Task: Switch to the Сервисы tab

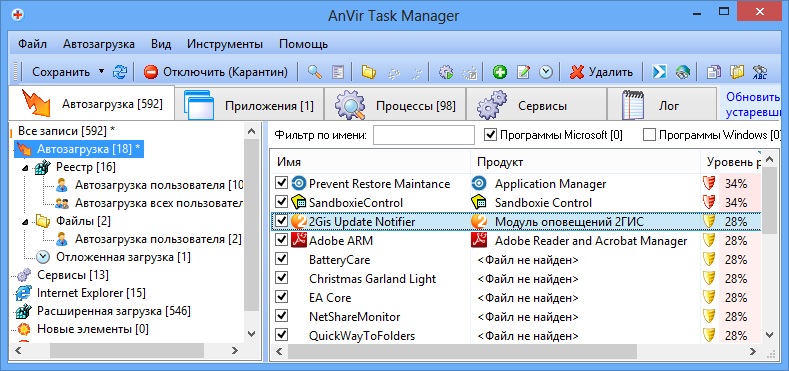Action: (536, 105)
